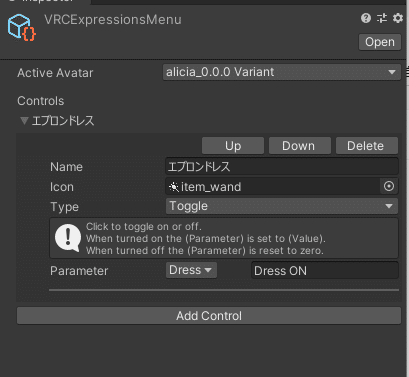This screenshot has height=377, width=409.
Task: Click the Open button
Action: point(380,42)
